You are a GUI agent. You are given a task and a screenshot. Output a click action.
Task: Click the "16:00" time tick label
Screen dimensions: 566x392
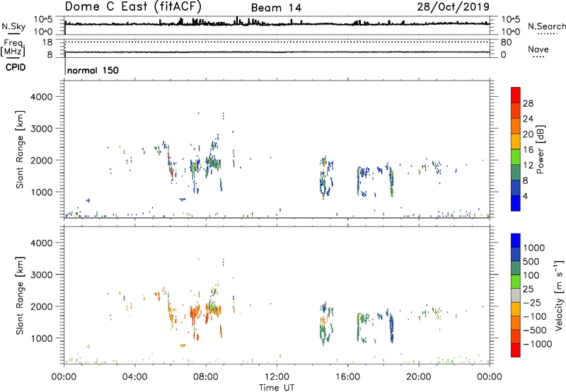pos(347,377)
